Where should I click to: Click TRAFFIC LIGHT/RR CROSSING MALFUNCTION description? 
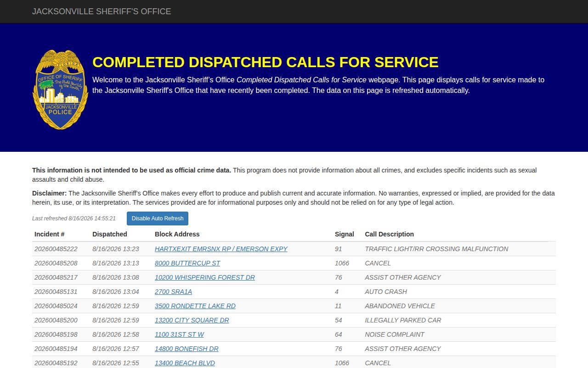click(x=436, y=249)
